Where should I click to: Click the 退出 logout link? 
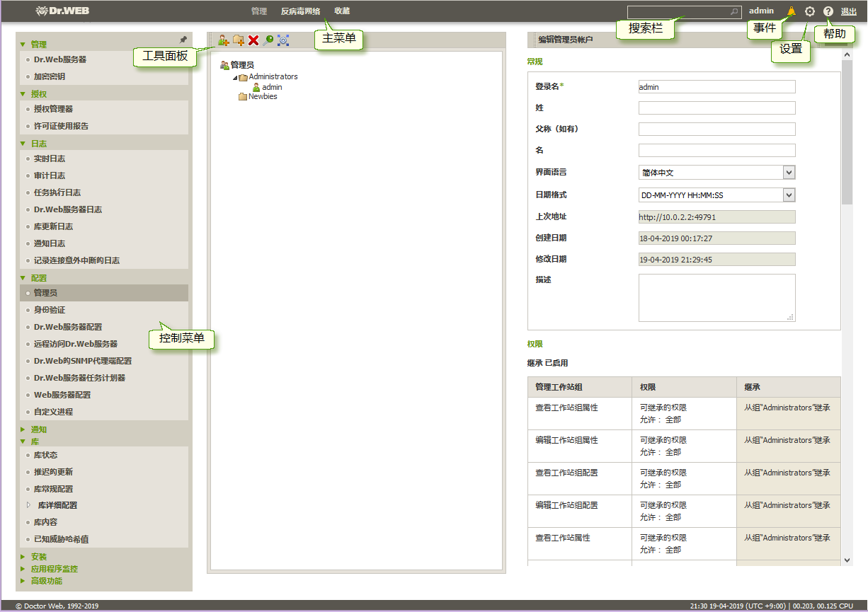point(848,11)
